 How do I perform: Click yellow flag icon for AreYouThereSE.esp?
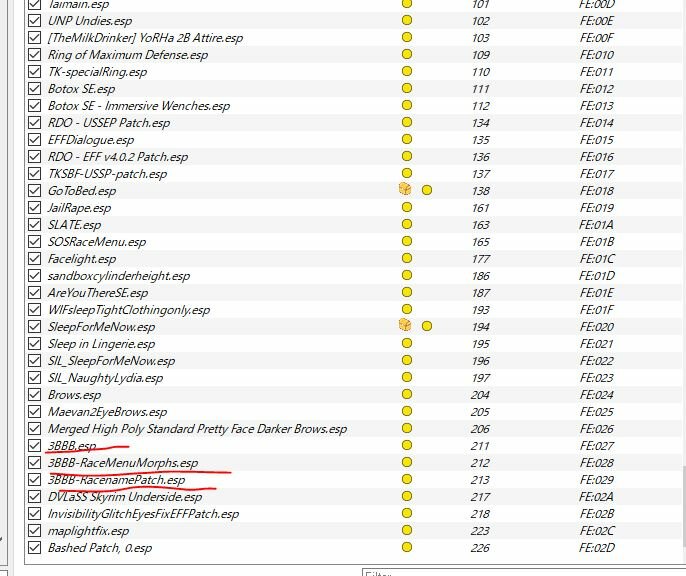point(407,292)
